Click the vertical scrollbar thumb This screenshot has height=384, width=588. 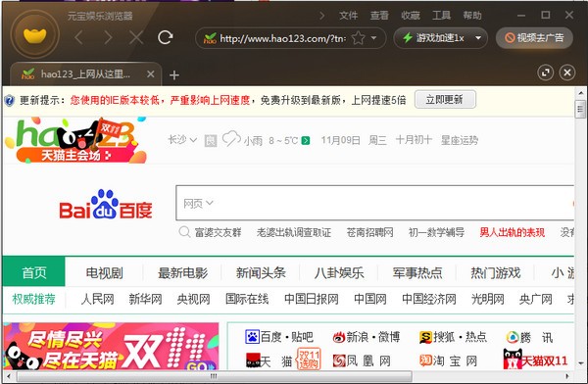click(x=580, y=109)
